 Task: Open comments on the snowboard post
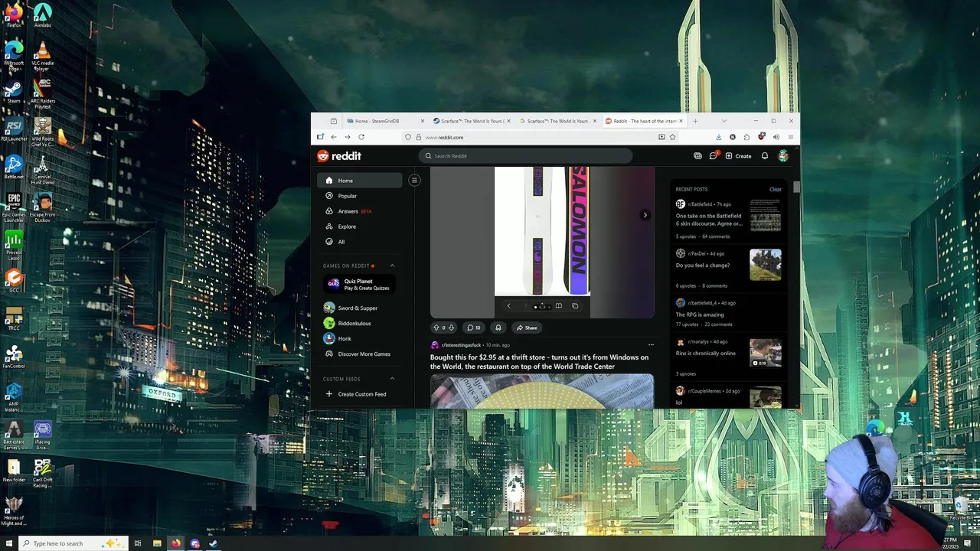474,328
